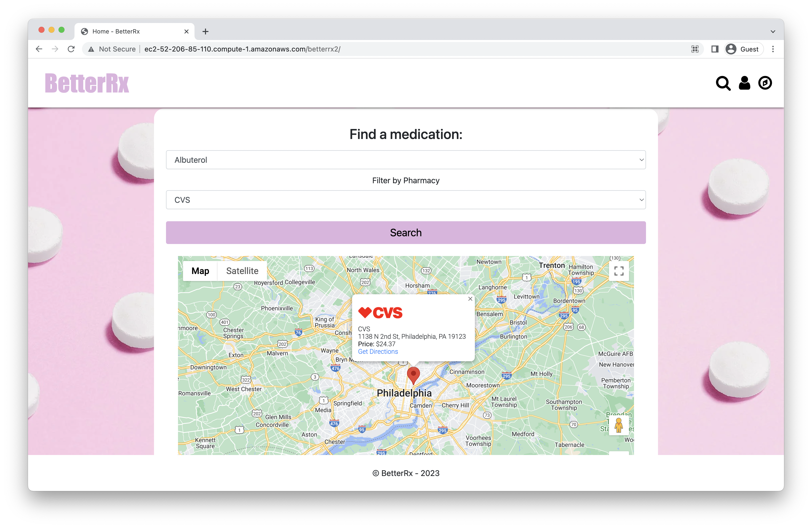The width and height of the screenshot is (812, 528).
Task: Click the BetterRx logo
Action: pos(87,83)
